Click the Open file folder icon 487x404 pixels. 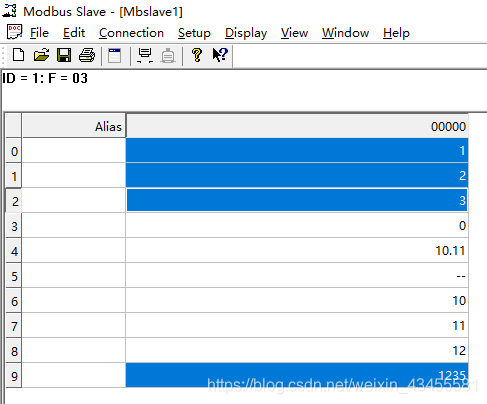pyautogui.click(x=41, y=55)
